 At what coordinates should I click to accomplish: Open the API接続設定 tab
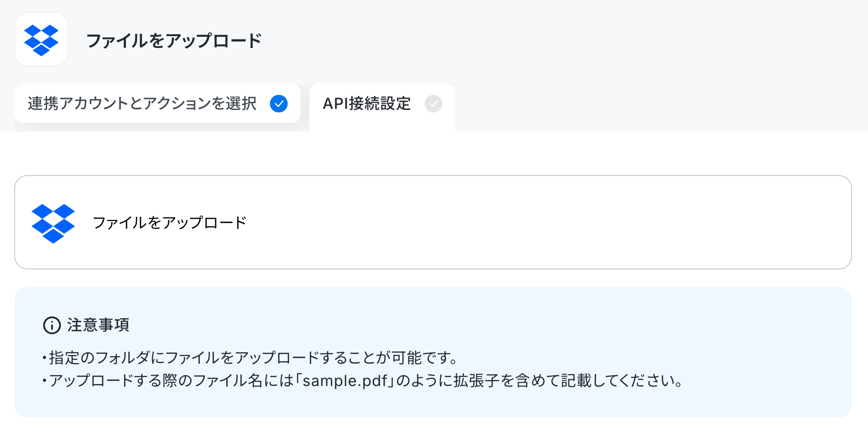382,106
